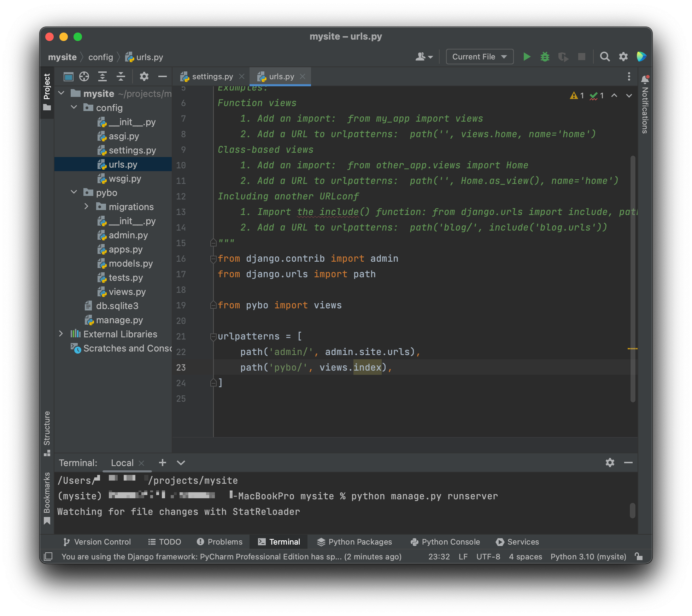The height and width of the screenshot is (616, 692).
Task: Click the editor vertical scrollbar
Action: click(x=633, y=279)
